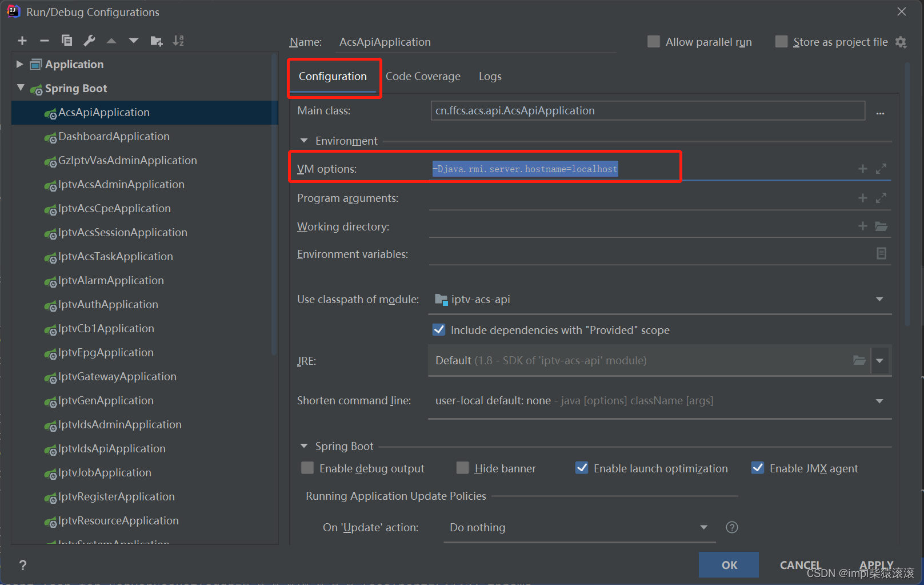Select the DashboardApplication configuration
This screenshot has width=924, height=585.
coord(114,136)
